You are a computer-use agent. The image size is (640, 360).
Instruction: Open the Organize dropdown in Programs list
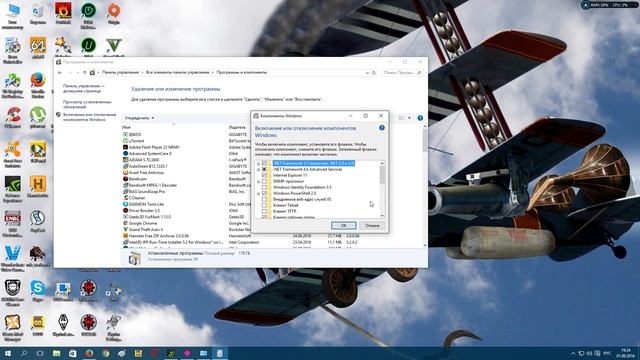click(x=140, y=118)
